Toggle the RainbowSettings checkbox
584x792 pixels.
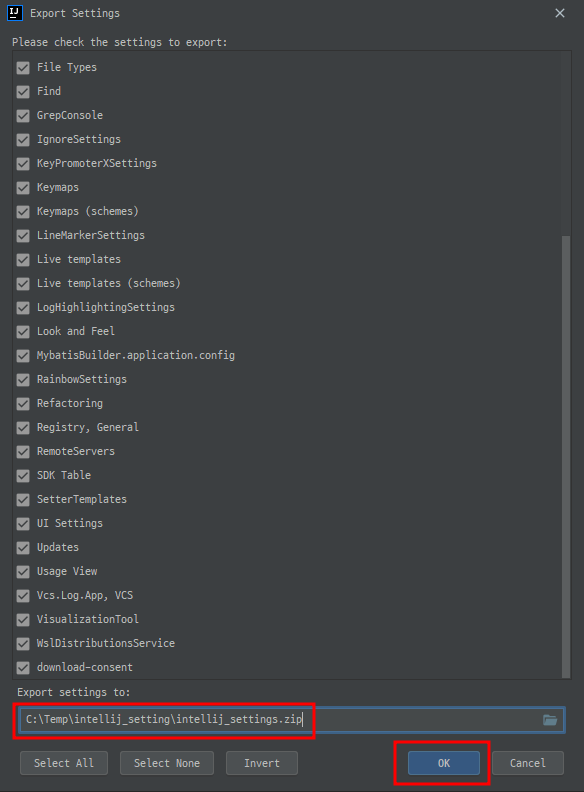[23, 380]
